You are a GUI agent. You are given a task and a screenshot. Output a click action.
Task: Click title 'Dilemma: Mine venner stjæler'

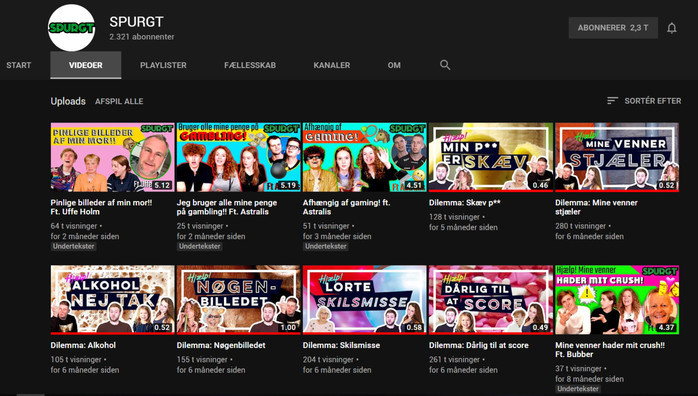pyautogui.click(x=596, y=207)
